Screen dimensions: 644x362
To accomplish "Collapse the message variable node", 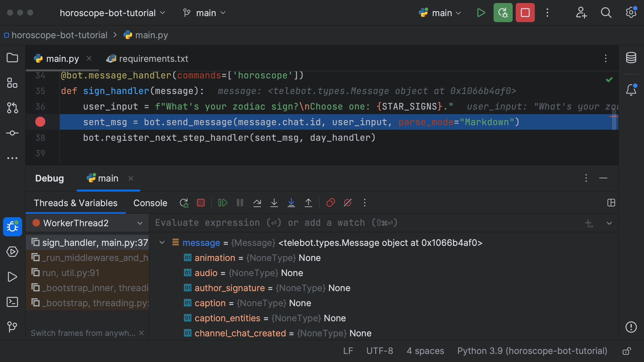I will (x=162, y=243).
